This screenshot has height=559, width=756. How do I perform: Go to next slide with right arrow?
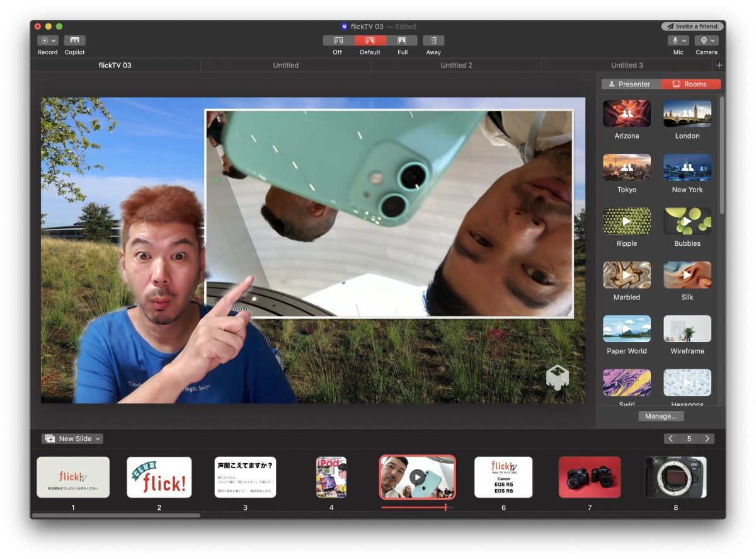point(707,439)
